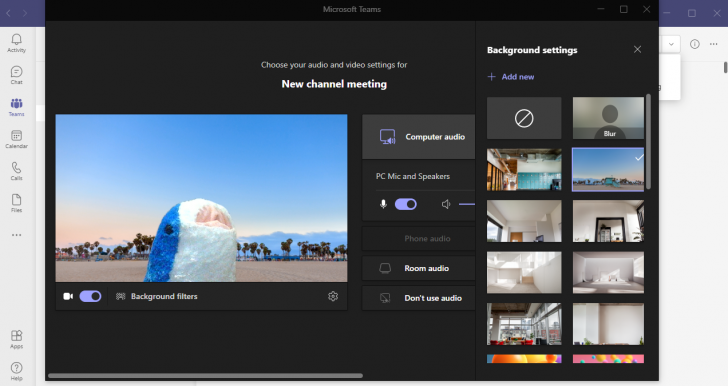The image size is (728, 386).
Task: Open Calls in the left sidebar
Action: [16, 171]
